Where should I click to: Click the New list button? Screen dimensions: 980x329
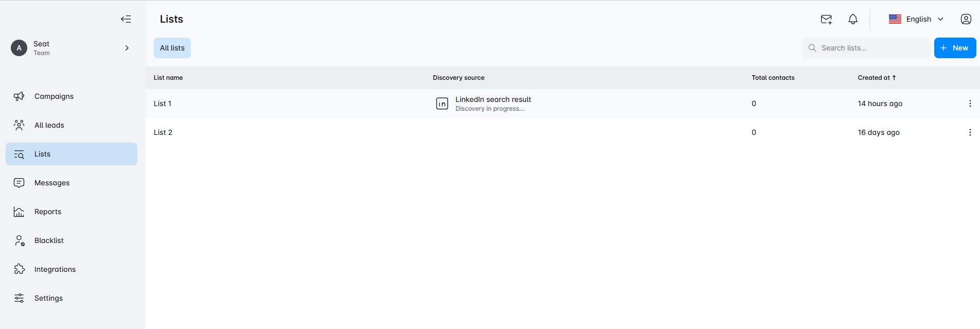pos(955,48)
